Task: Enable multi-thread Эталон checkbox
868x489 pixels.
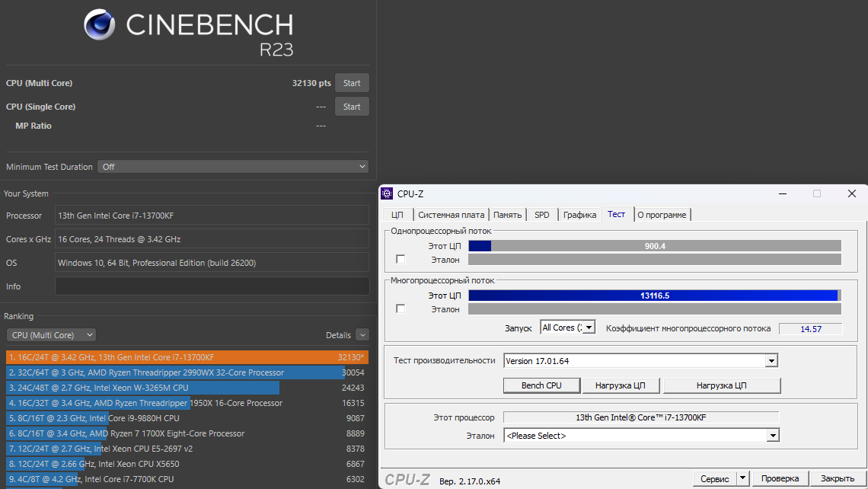Action: click(400, 308)
